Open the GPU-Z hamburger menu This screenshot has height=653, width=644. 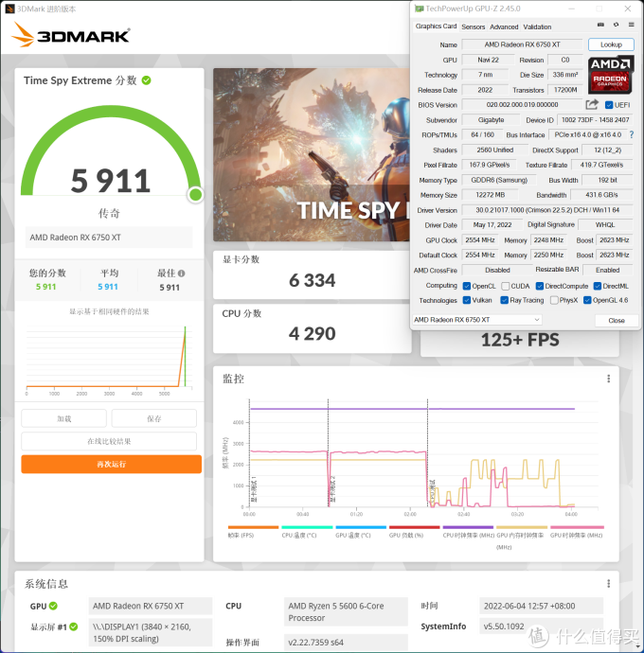tap(630, 26)
